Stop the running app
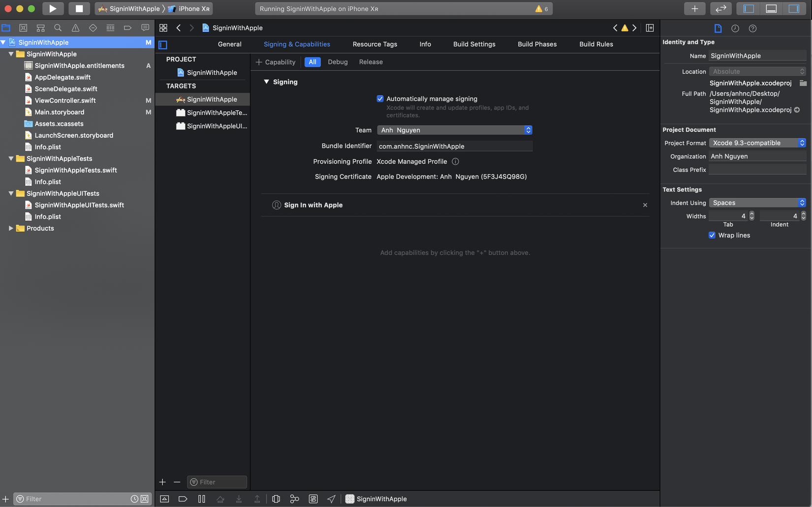The width and height of the screenshot is (812, 507). coord(79,8)
